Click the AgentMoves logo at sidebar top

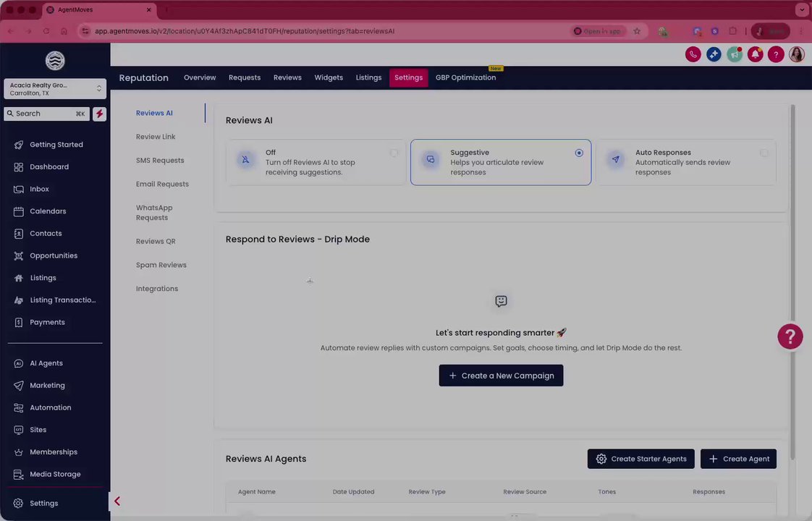coord(55,61)
